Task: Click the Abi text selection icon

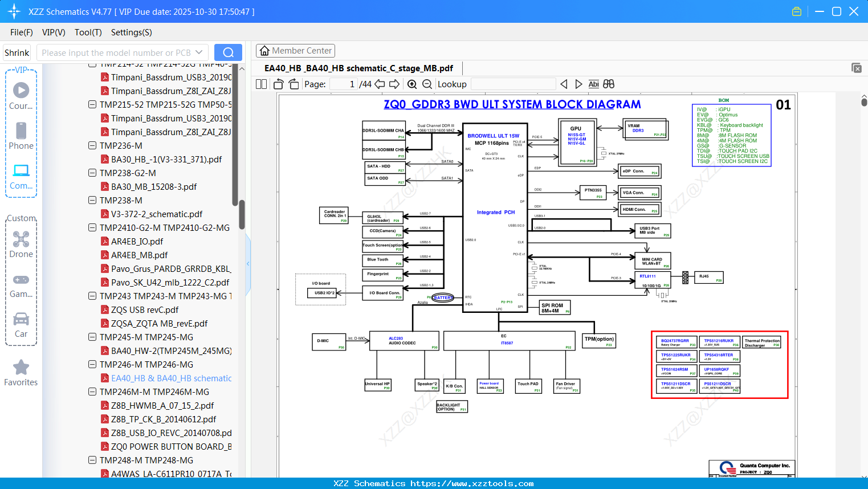Action: point(593,84)
